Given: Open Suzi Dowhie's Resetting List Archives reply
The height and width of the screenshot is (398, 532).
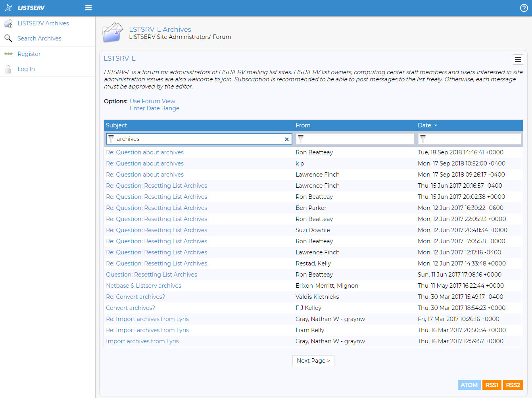Looking at the screenshot, I should pyautogui.click(x=156, y=230).
